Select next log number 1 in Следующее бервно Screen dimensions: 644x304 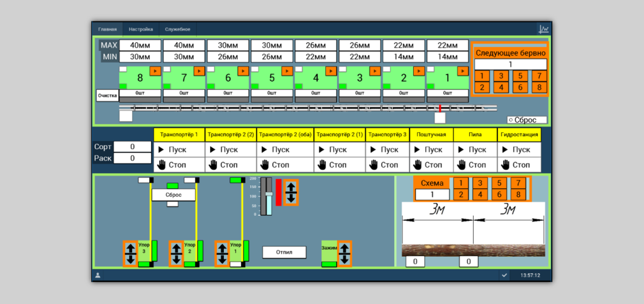coord(482,76)
